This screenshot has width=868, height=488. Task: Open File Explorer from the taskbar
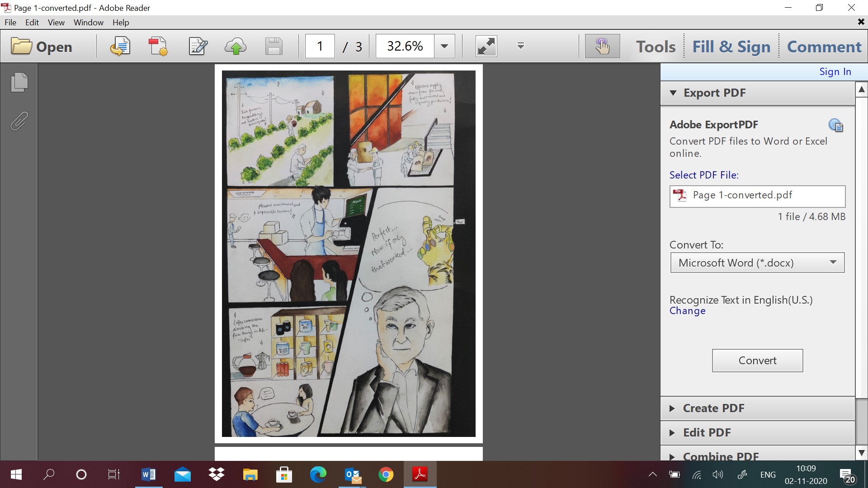click(x=250, y=474)
